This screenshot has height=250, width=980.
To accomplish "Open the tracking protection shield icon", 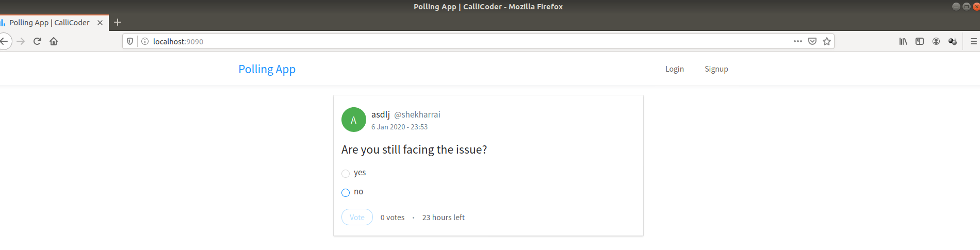I will [130, 41].
